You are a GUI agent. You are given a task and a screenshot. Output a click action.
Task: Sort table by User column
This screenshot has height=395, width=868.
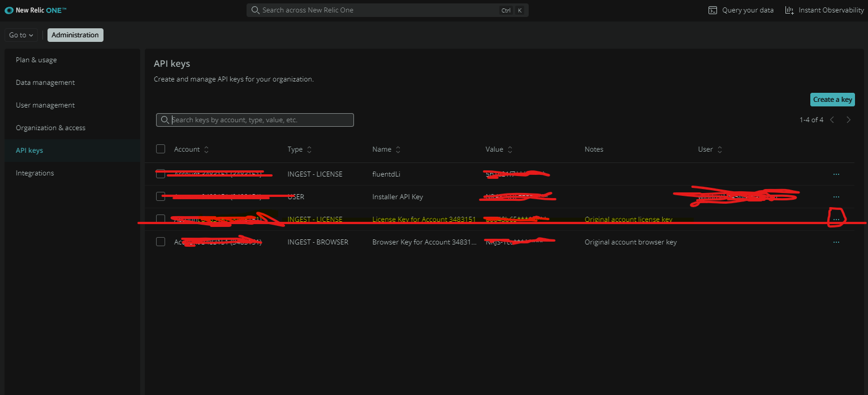click(710, 149)
